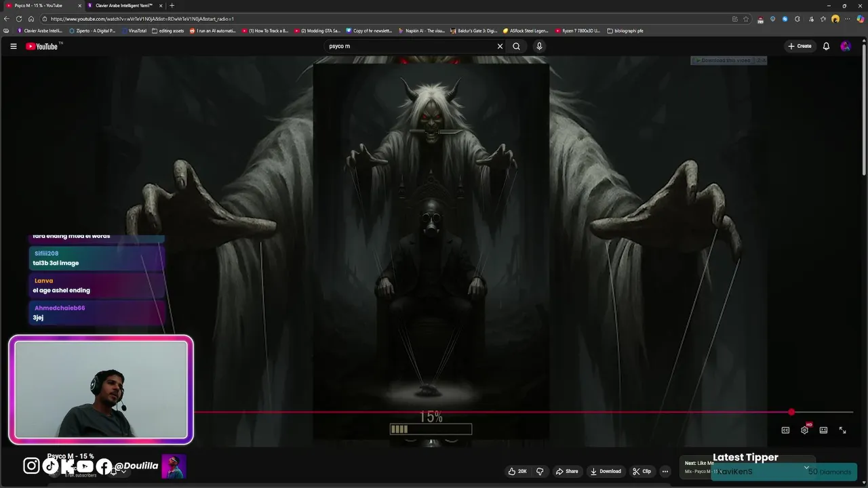
Task: Open the Ziperto bookmark
Action: tap(92, 30)
